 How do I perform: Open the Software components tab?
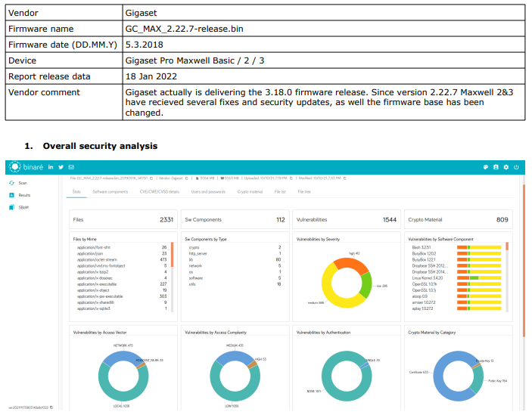tap(110, 192)
